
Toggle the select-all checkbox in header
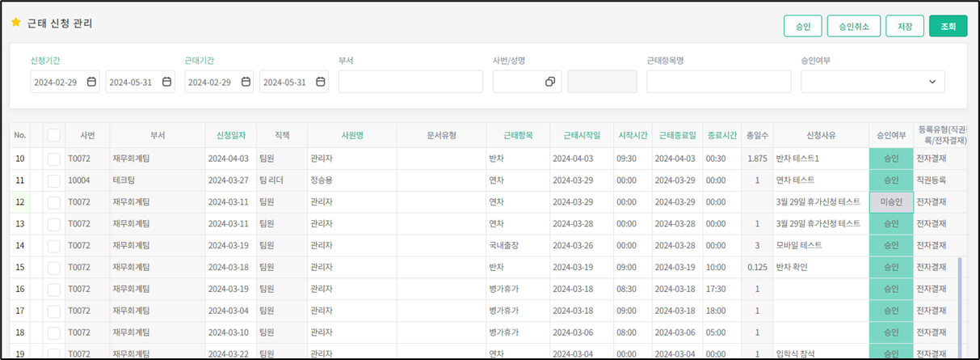(53, 135)
